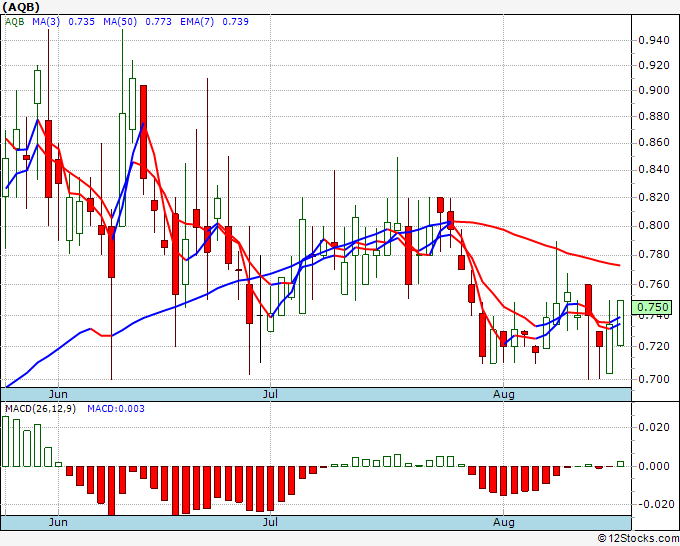Click the 0.020 MACD axis label

[x=654, y=428]
